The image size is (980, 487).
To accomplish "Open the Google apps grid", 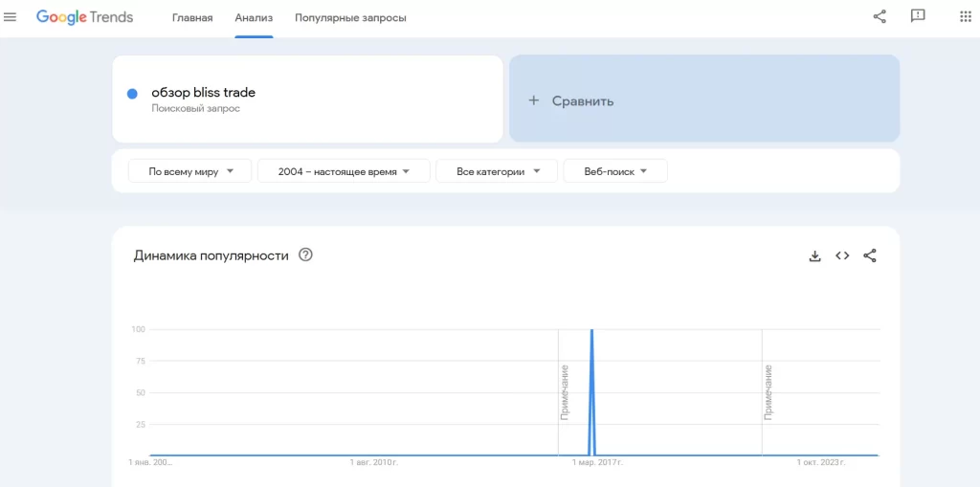I will pos(965,17).
